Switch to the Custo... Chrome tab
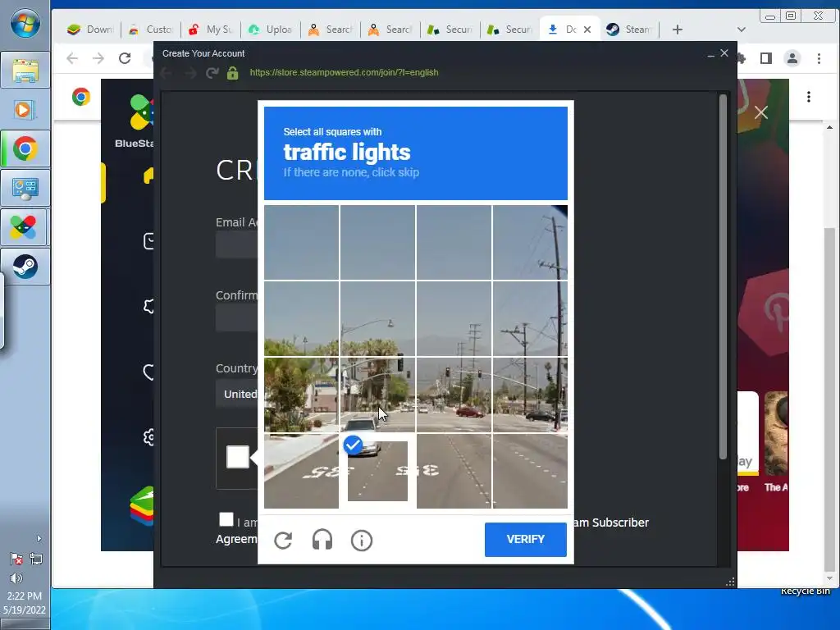This screenshot has width=840, height=630. tap(150, 30)
